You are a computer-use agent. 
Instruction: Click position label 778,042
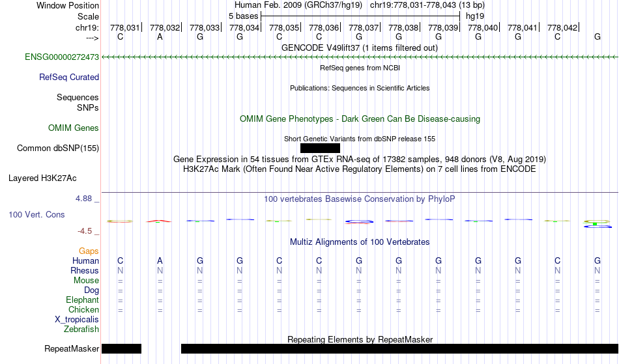pyautogui.click(x=562, y=27)
